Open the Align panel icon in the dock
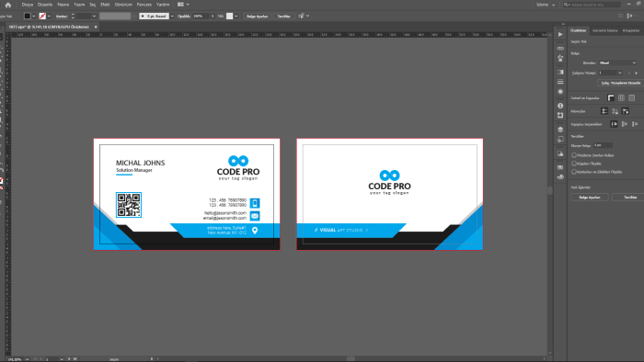The image size is (644, 362). (x=560, y=167)
